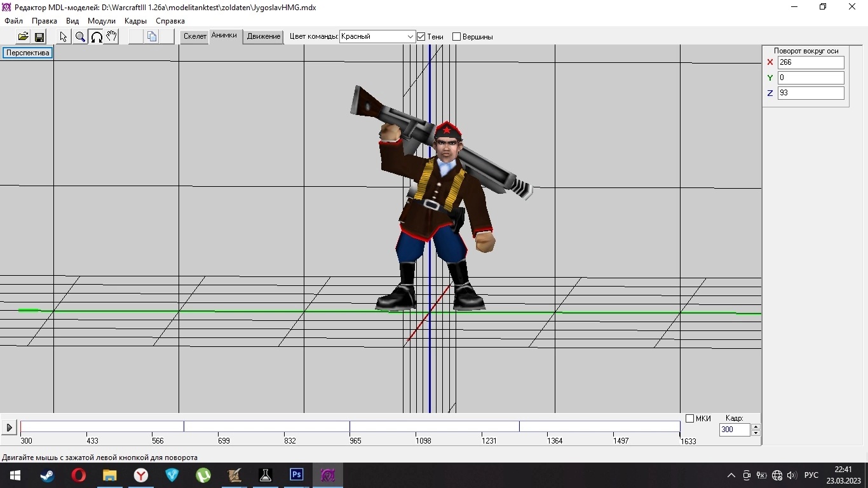Click the animation timeline track bar
This screenshot has height=488, width=868.
(349, 426)
